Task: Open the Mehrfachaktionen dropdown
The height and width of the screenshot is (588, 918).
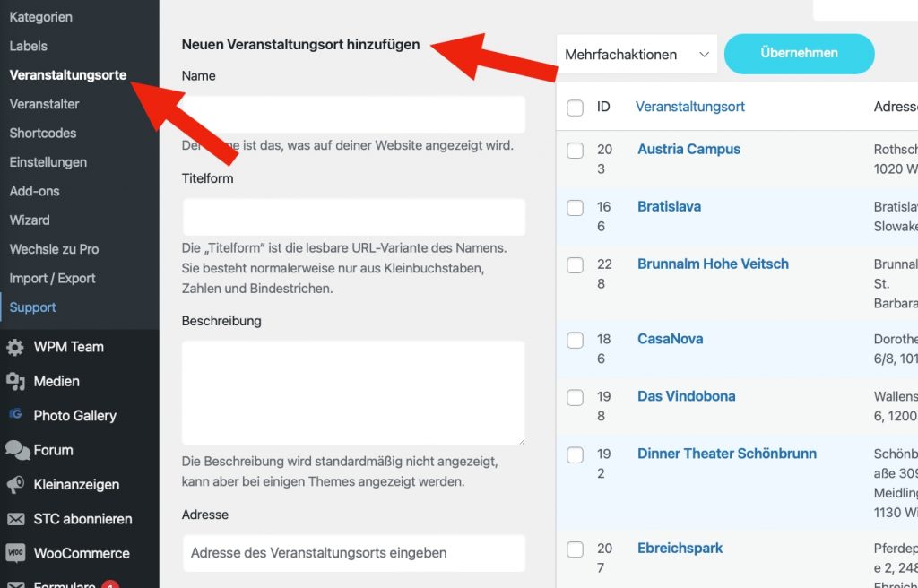Action: [637, 55]
